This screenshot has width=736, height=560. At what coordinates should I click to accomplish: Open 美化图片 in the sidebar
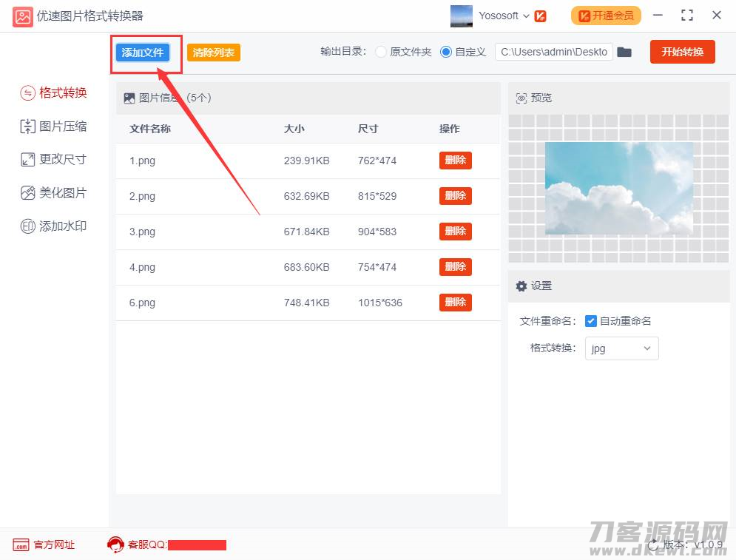53,193
